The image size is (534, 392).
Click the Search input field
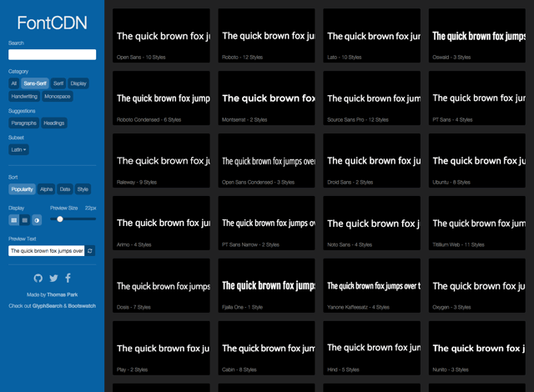coord(52,54)
